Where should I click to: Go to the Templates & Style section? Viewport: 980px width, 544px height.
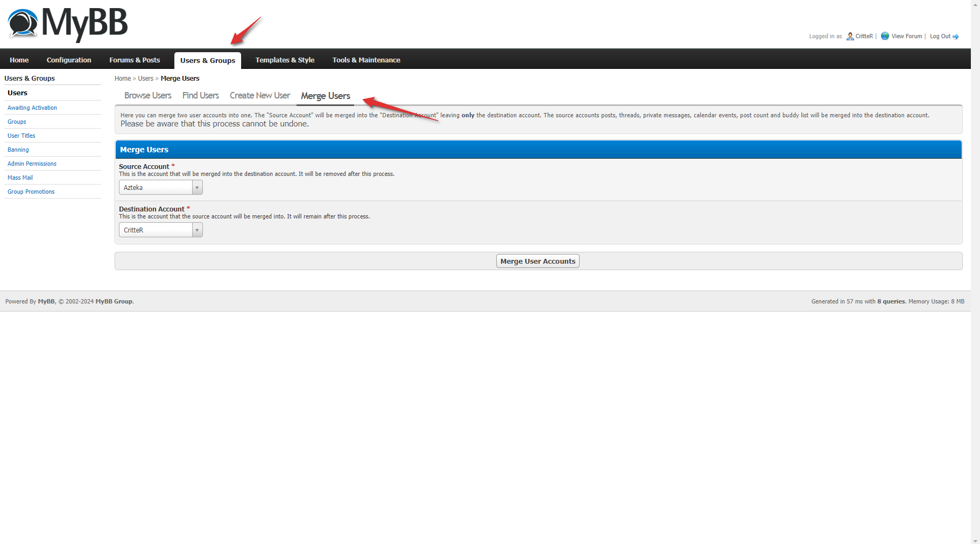click(285, 60)
